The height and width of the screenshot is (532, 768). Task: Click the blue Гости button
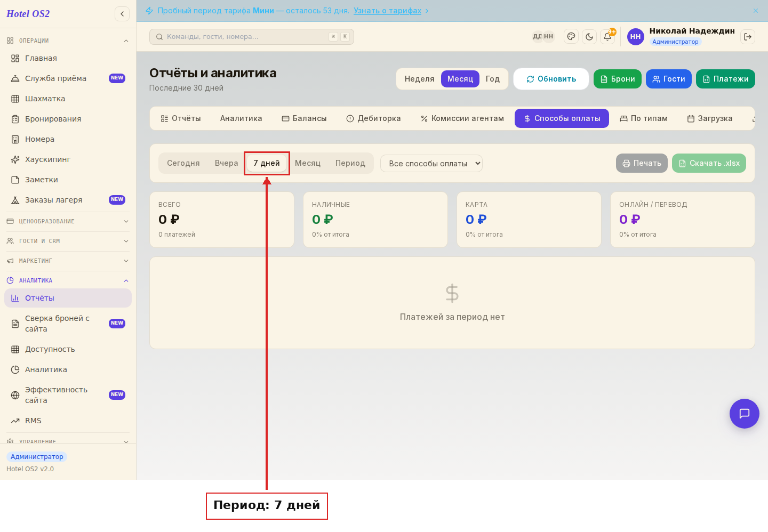tap(669, 79)
